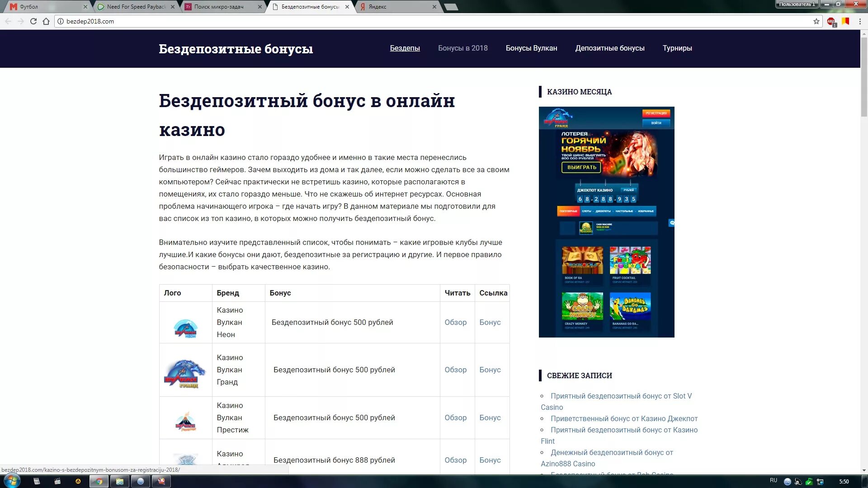This screenshot has height=488, width=868.
Task: Open Windows Explorer from the taskbar
Action: (x=120, y=481)
